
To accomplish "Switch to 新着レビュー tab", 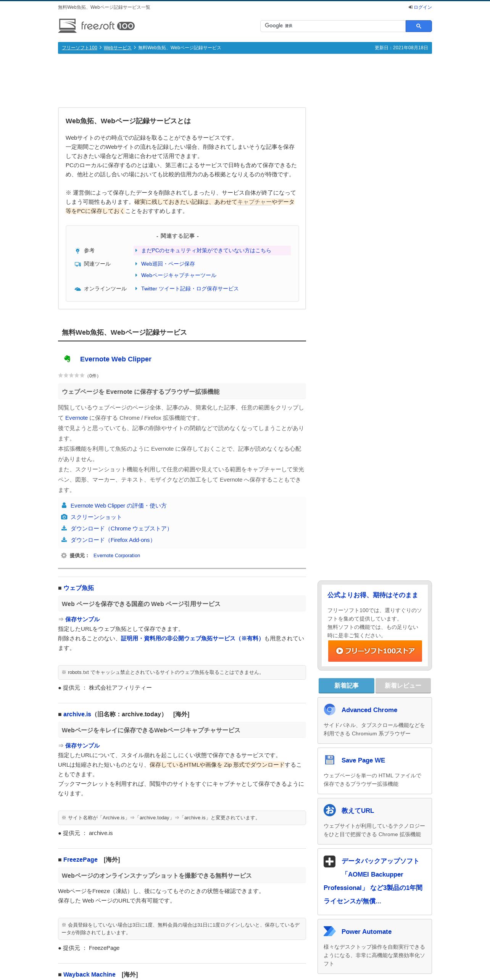I will [x=403, y=686].
